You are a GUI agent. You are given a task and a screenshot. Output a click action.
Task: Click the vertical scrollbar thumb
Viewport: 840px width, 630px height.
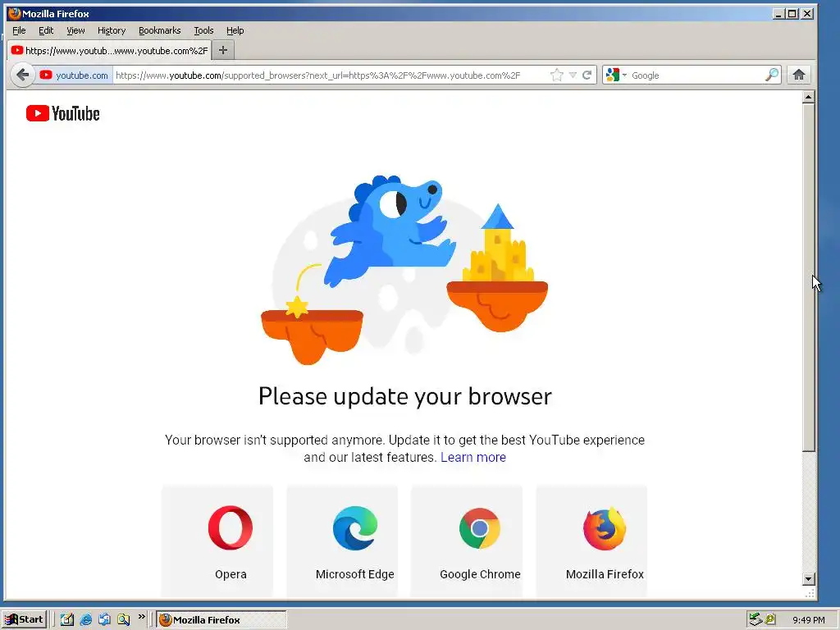tap(808, 277)
